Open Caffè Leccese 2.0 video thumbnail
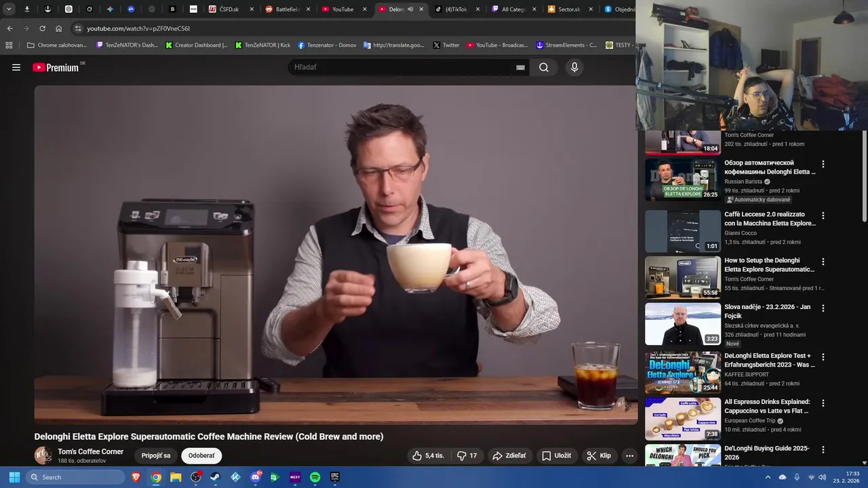This screenshot has width=868, height=488. coord(682,231)
